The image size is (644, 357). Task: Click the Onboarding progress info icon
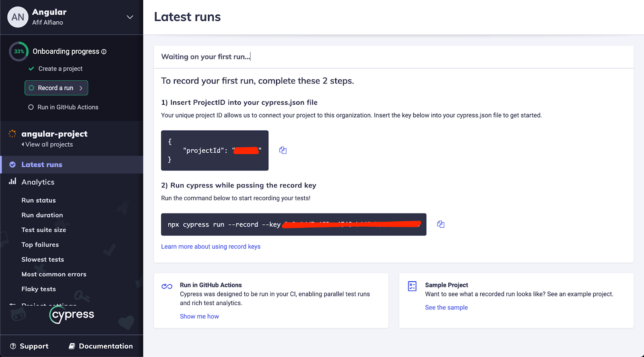coord(104,52)
